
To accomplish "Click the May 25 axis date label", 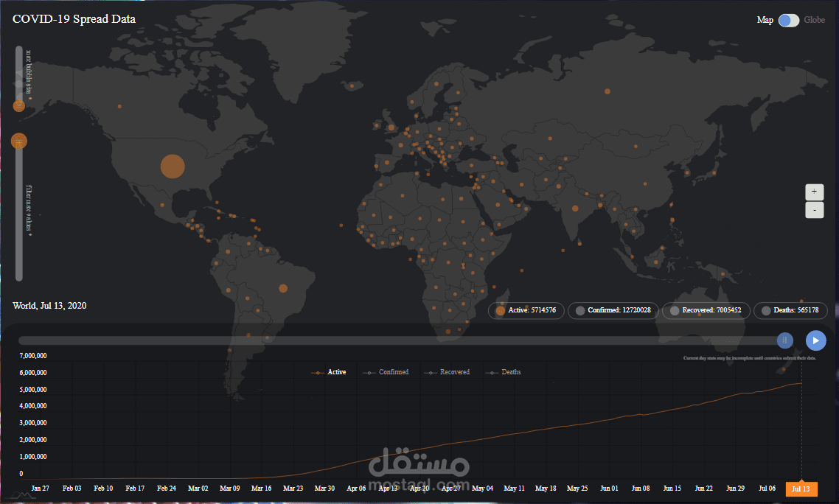I will click(x=577, y=489).
